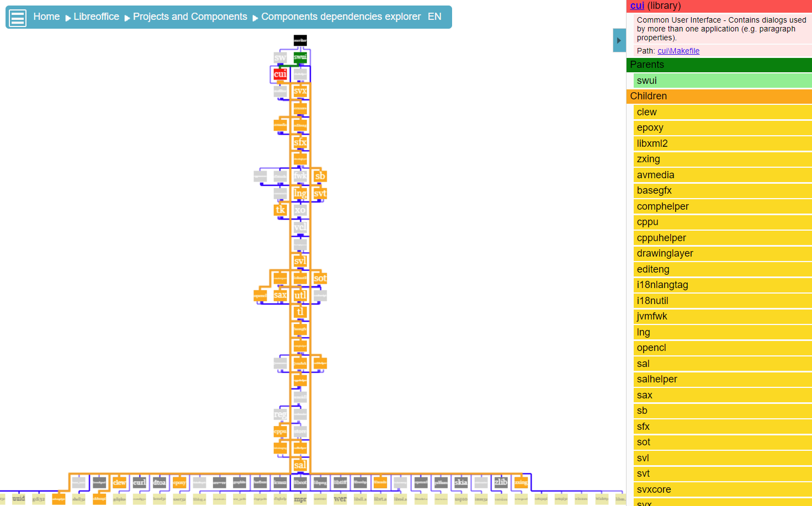Switch language using the EN option

434,17
